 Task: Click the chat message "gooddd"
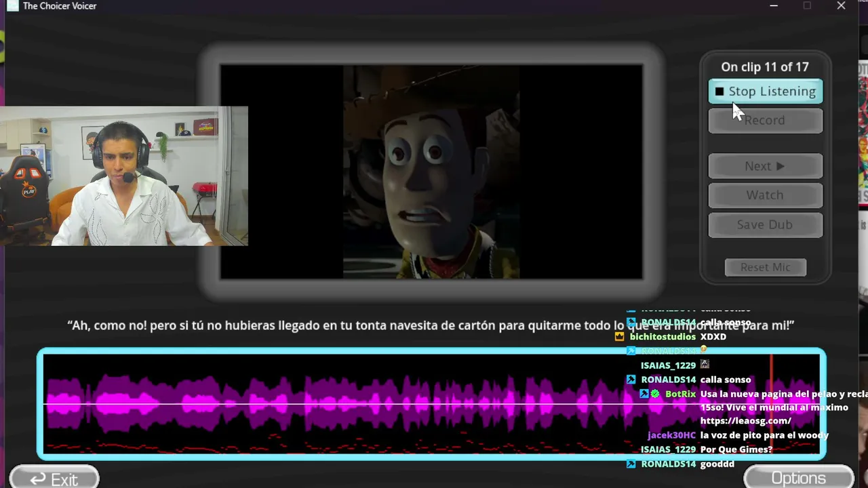pyautogui.click(x=717, y=464)
